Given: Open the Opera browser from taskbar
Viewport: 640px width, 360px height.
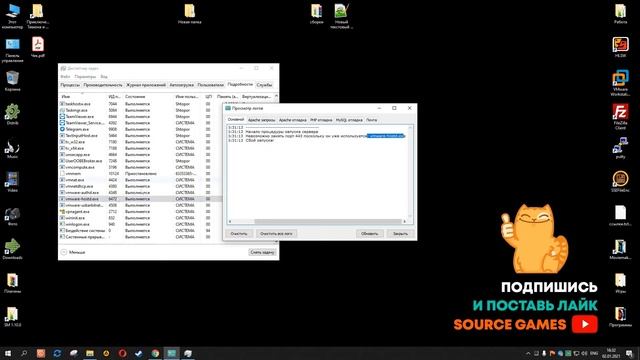Looking at the screenshot, I should pos(122,353).
